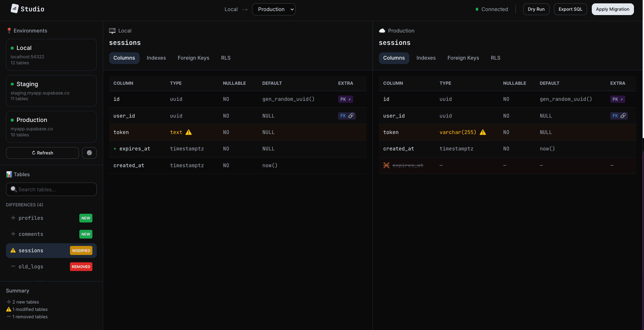Screen dimensions: 644x330
Task: Click the Apply Migration button
Action: pos(612,9)
